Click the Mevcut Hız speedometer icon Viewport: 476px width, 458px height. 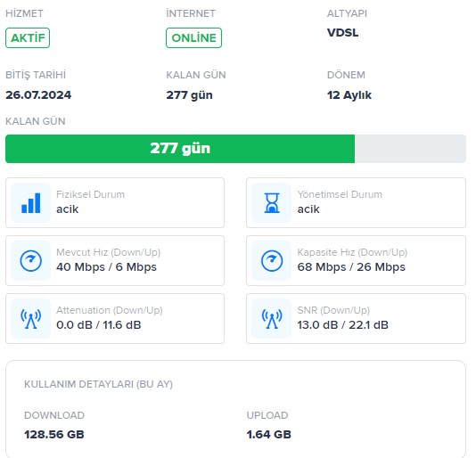[x=30, y=261]
